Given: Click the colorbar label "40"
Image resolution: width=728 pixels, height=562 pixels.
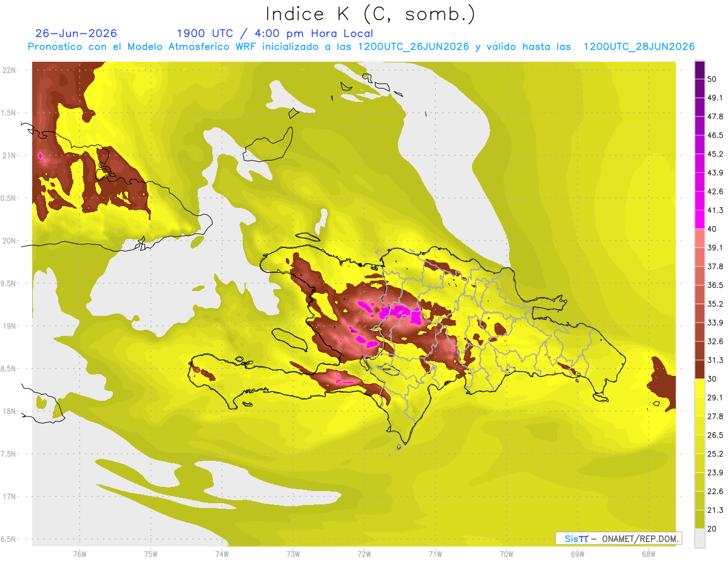Looking at the screenshot, I should pos(713,229).
